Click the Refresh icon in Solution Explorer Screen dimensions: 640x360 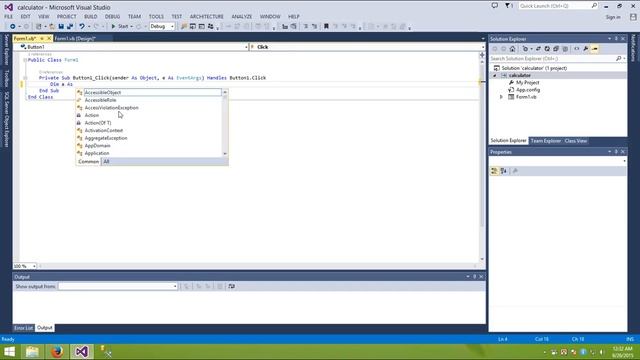point(547,49)
